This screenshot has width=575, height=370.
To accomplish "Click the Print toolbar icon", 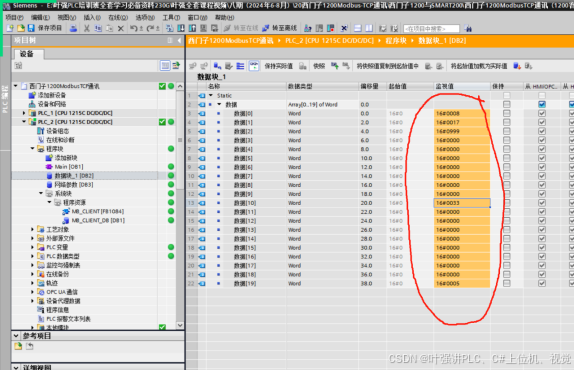I will [x=73, y=28].
